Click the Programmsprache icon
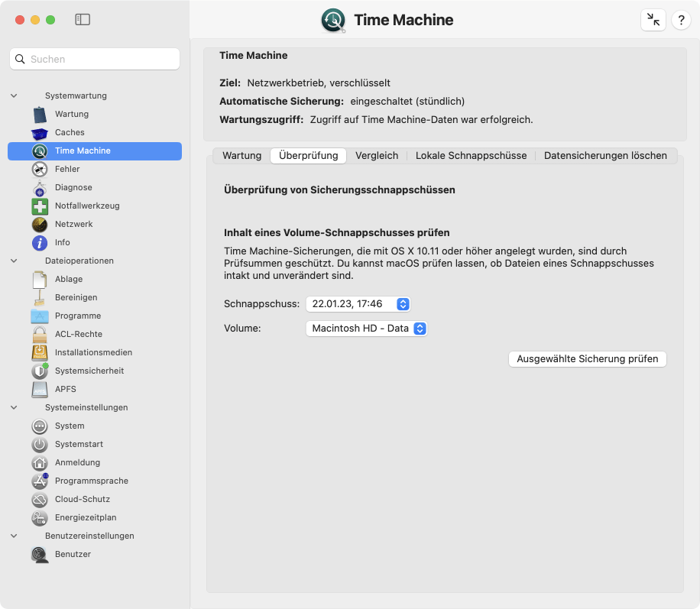This screenshot has height=609, width=700. [40, 481]
